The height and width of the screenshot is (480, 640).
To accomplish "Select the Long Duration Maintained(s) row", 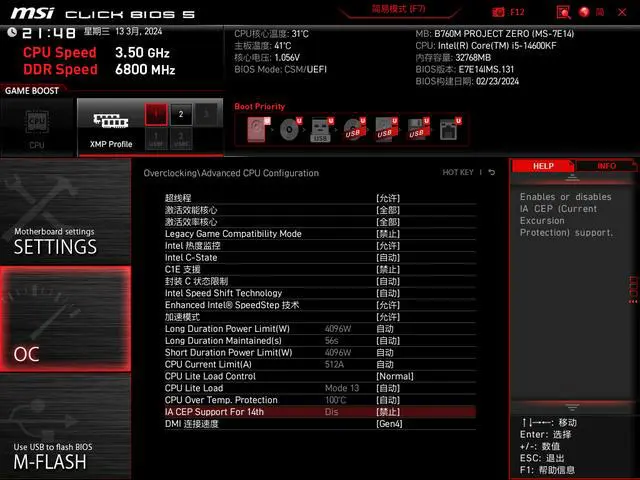I will pyautogui.click(x=320, y=340).
